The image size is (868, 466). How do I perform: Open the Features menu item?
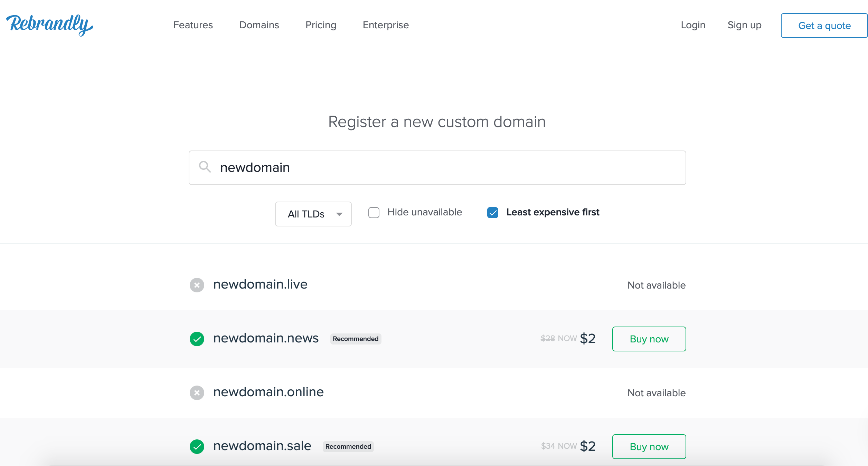pyautogui.click(x=193, y=25)
